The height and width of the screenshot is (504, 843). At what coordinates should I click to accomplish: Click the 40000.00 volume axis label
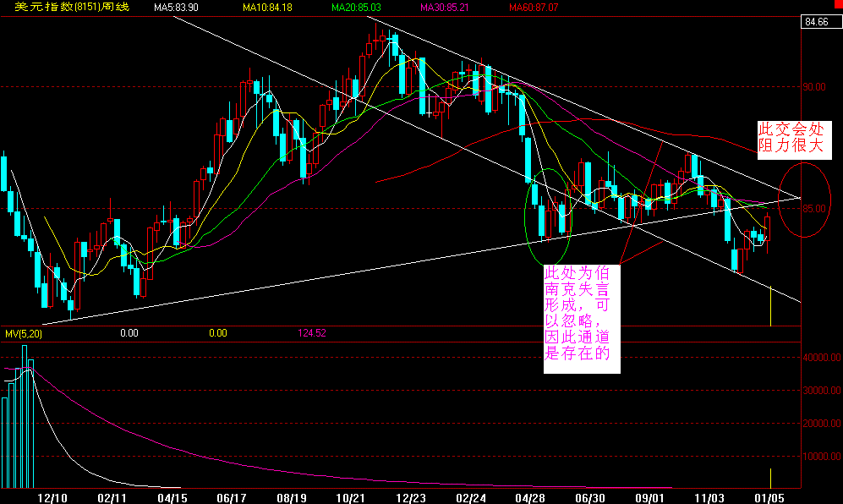tap(822, 357)
